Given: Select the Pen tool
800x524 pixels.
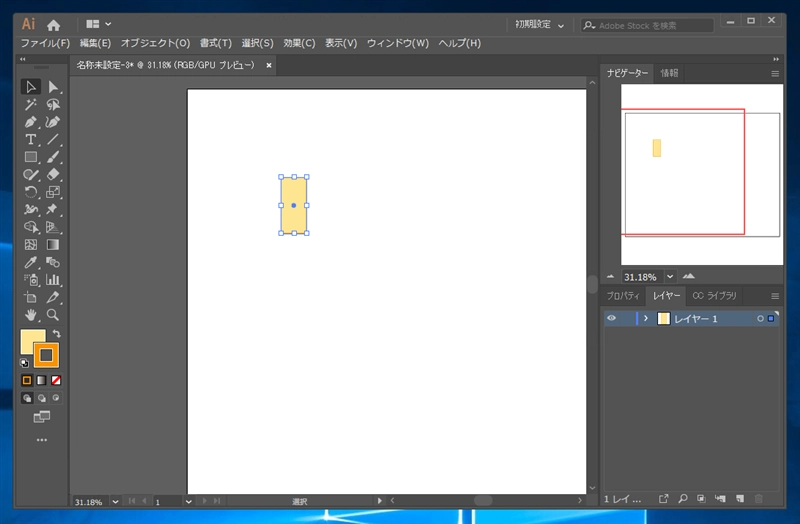Looking at the screenshot, I should [31, 122].
